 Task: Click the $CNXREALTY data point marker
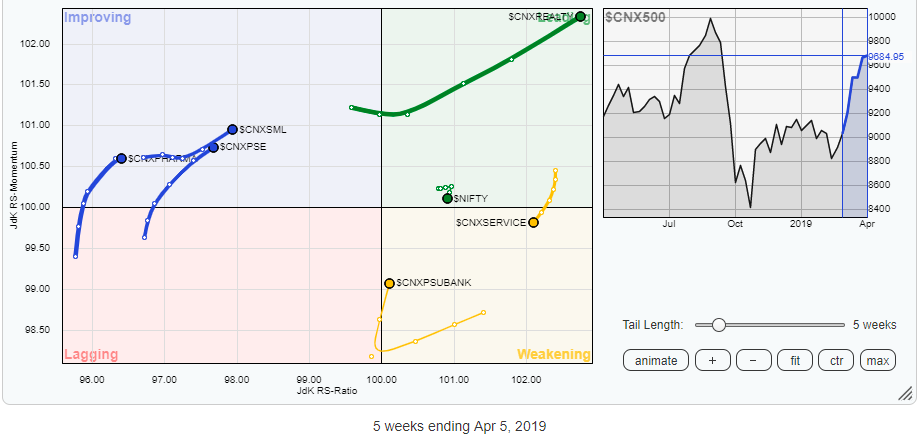coord(580,16)
